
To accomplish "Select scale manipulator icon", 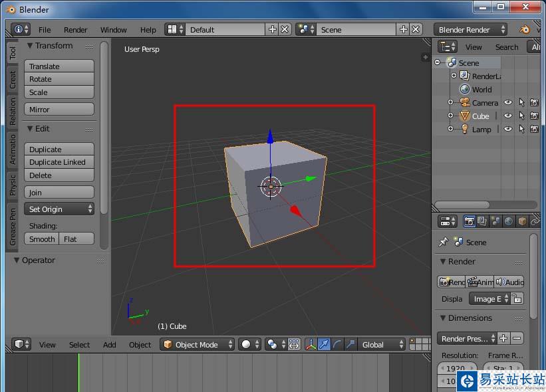I will point(350,344).
